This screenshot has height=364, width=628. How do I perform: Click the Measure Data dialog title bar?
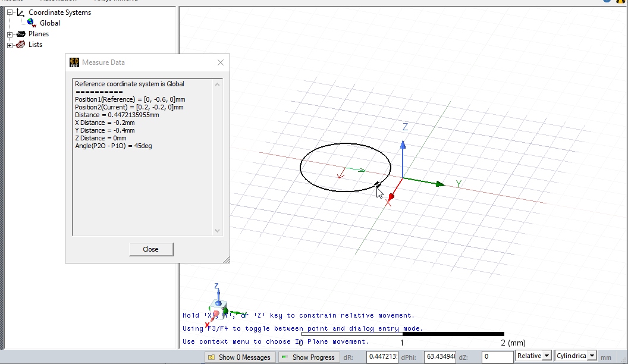pyautogui.click(x=147, y=62)
